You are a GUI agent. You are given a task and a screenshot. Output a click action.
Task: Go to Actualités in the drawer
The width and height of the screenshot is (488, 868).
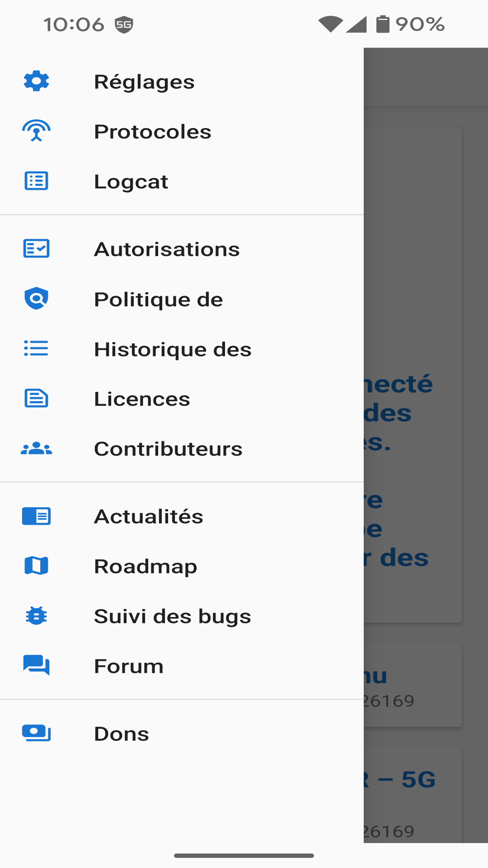[x=148, y=517]
